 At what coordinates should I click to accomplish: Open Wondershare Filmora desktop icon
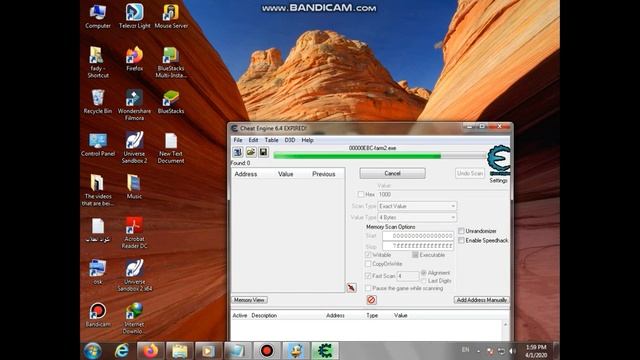(x=134, y=105)
